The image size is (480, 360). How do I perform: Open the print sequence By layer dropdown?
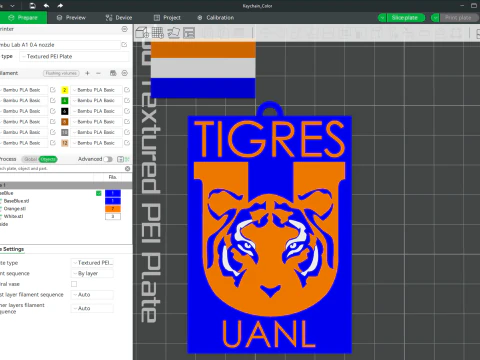[92, 273]
